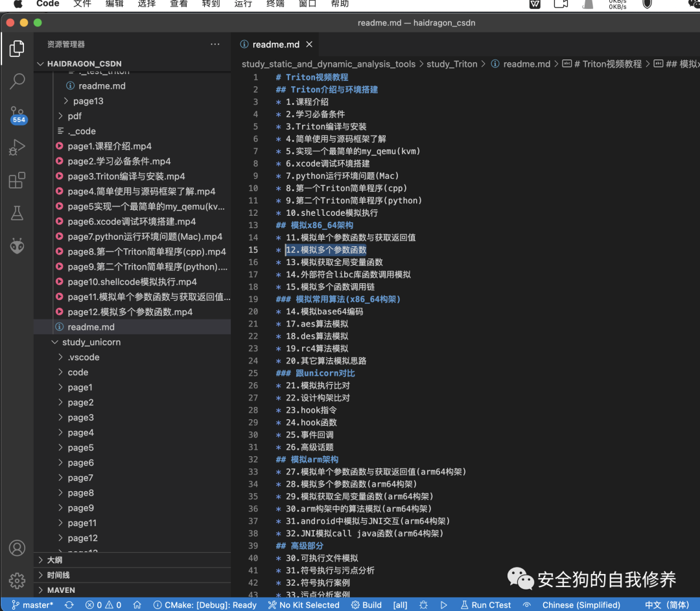Open the 运行 menu
700x611 pixels.
pos(243,4)
